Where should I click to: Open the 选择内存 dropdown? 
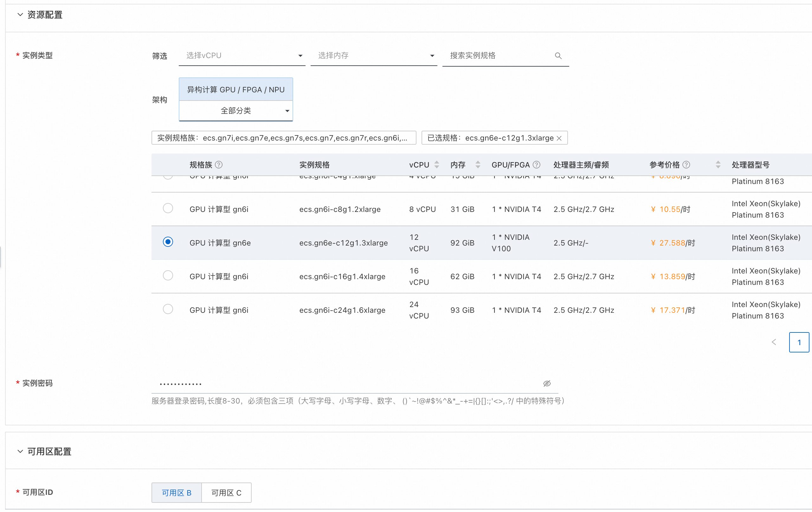pyautogui.click(x=374, y=56)
